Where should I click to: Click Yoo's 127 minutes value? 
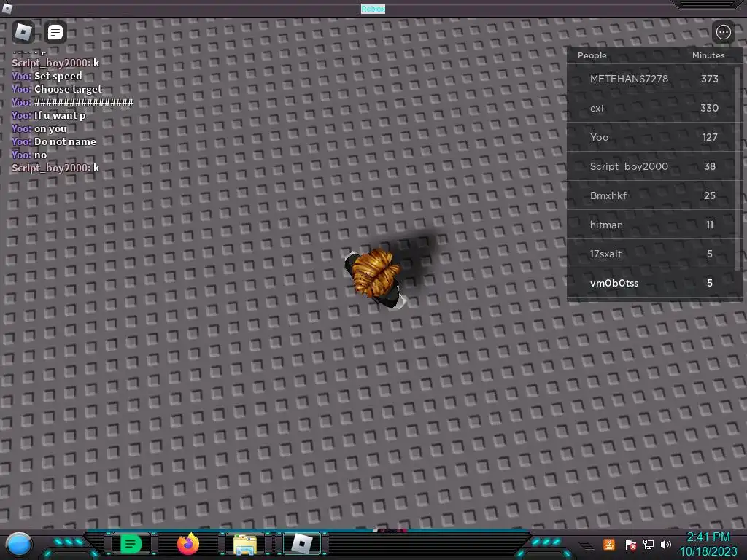710,137
